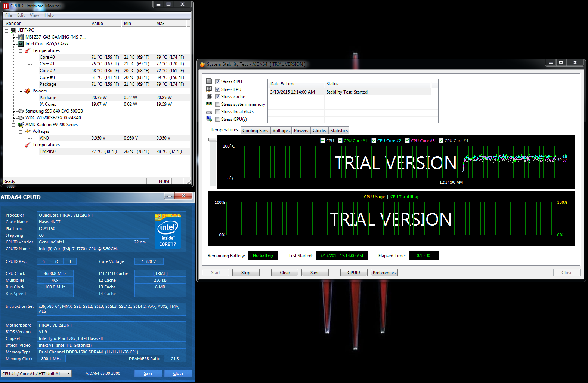Screen dimensions: 588x383
Task: Click the monitor icon beside Stress GPU(s)
Action: click(x=209, y=119)
